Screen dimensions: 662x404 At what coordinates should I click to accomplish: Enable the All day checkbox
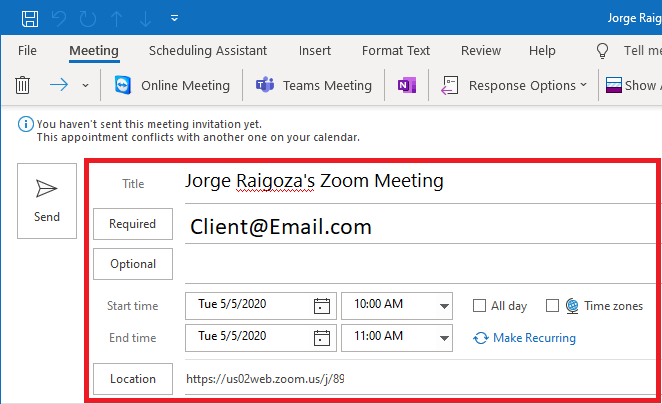pos(480,306)
